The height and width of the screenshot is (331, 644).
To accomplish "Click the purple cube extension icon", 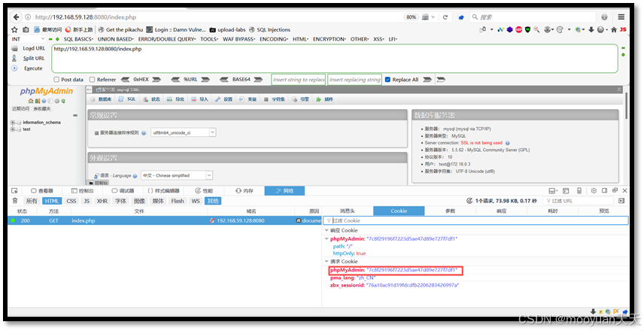I will coord(509,29).
